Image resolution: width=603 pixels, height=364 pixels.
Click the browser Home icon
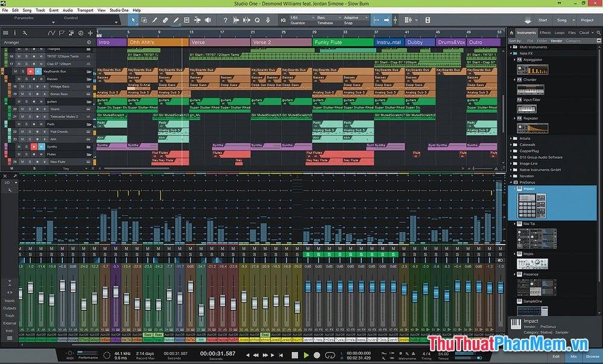click(512, 33)
